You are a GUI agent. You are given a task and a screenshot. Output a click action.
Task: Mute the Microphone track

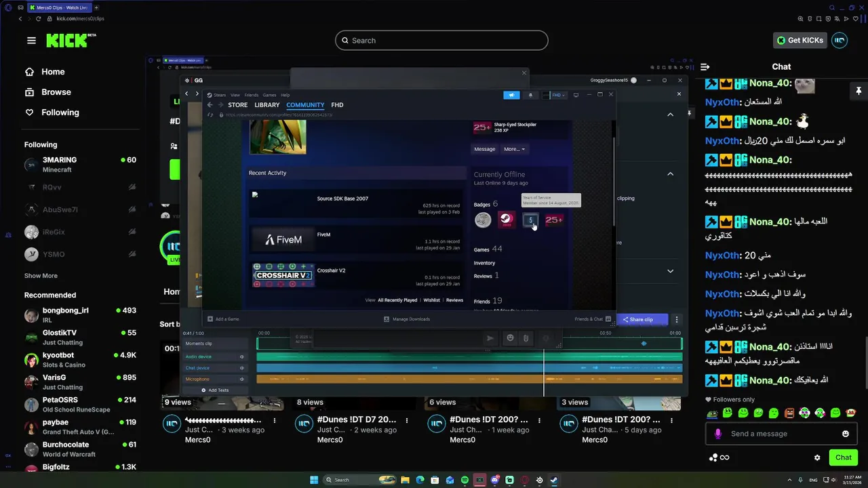241,379
